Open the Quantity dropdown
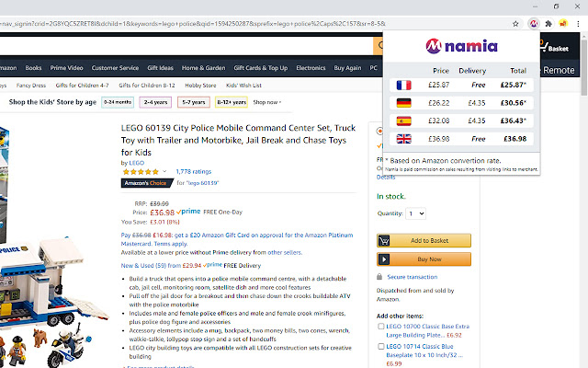588x368 pixels. tap(415, 213)
